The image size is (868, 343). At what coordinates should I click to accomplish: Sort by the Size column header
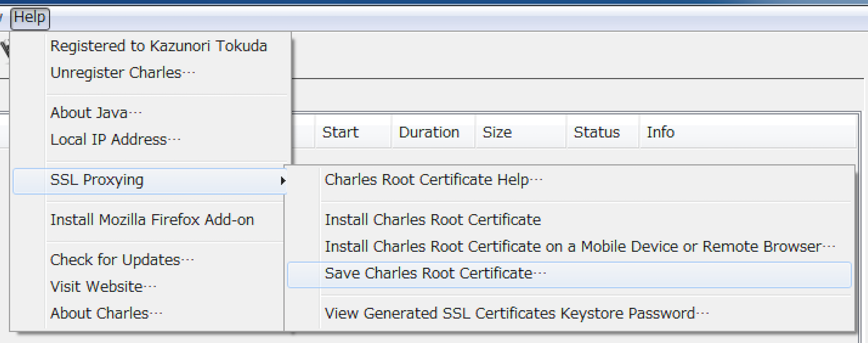pos(521,133)
